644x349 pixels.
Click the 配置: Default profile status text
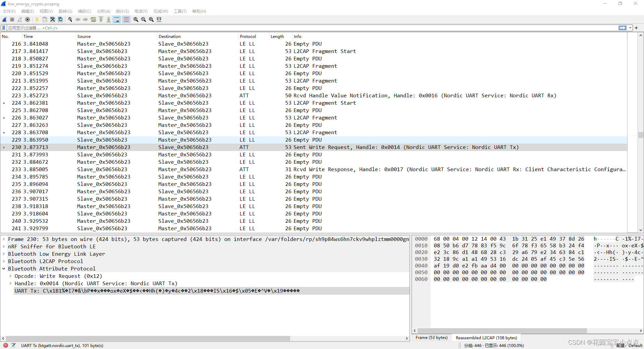[629, 345]
